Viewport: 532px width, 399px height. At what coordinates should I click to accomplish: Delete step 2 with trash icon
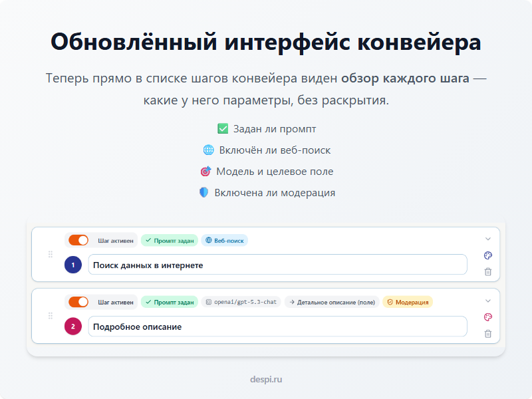[488, 334]
